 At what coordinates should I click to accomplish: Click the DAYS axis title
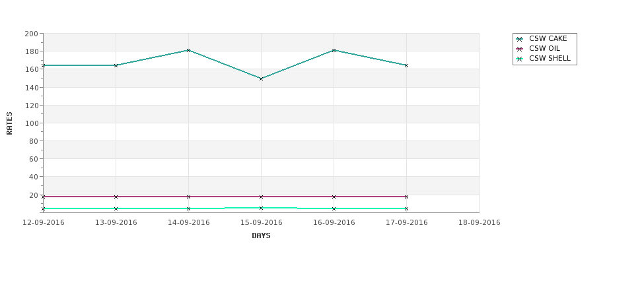click(x=261, y=236)
